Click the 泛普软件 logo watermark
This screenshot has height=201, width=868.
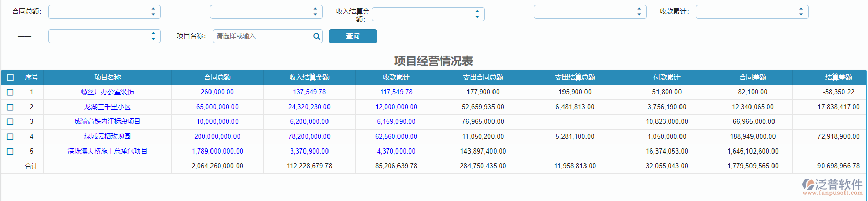[x=832, y=187]
